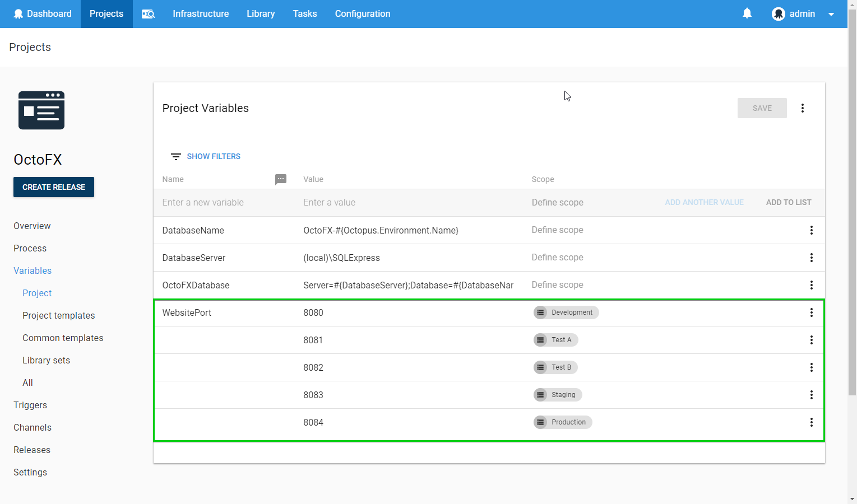Click the variable description comment icon
Viewport: 857px width, 504px height.
point(281,179)
